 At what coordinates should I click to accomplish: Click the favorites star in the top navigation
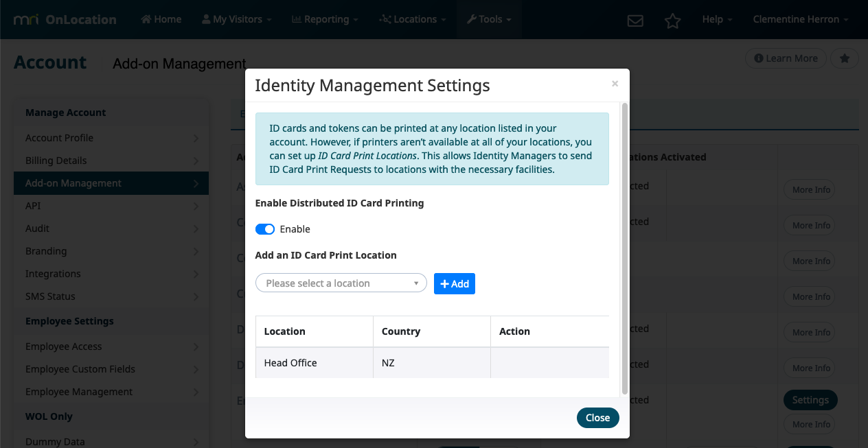(x=673, y=20)
